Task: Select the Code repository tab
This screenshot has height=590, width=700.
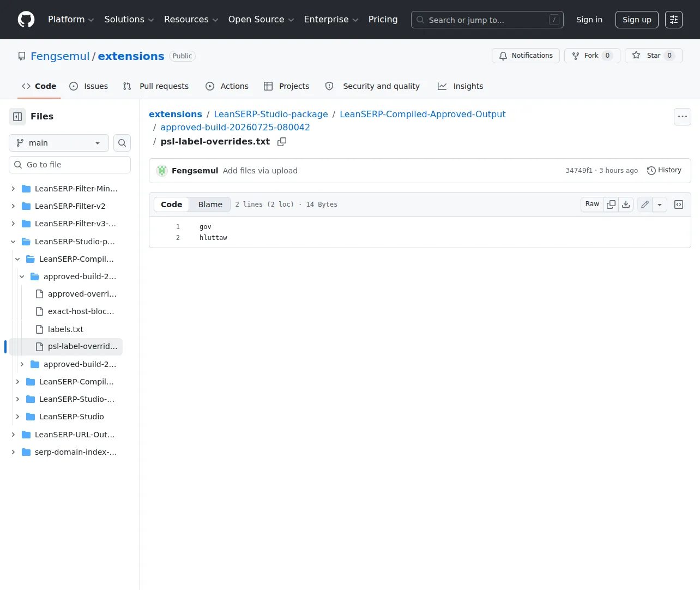Action: 39,86
